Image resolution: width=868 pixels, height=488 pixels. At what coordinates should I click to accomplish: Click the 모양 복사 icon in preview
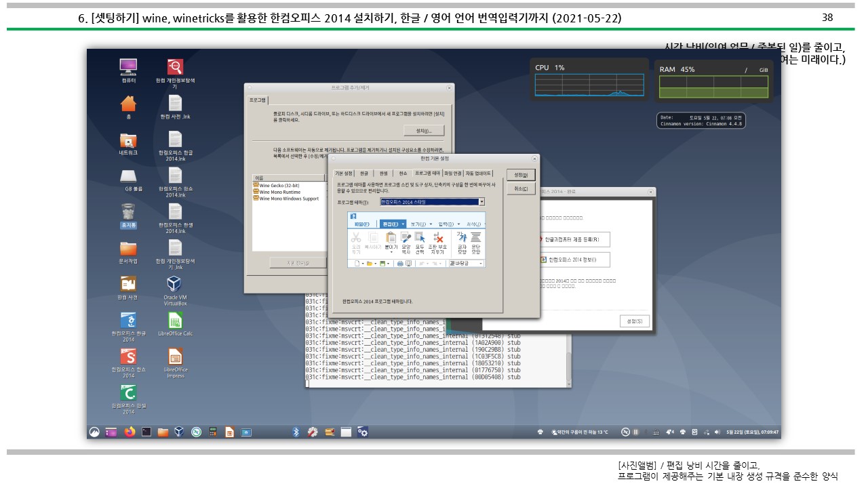406,237
